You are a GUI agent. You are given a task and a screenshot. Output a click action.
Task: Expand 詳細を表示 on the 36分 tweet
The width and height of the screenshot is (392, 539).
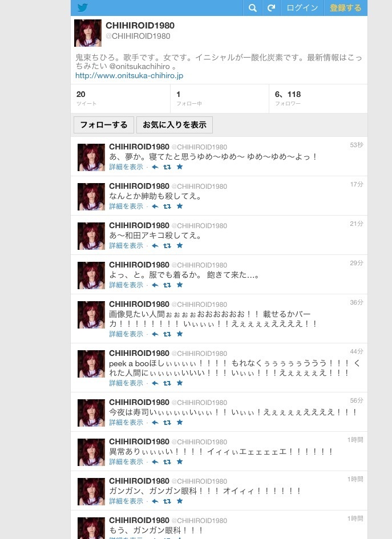(x=126, y=334)
